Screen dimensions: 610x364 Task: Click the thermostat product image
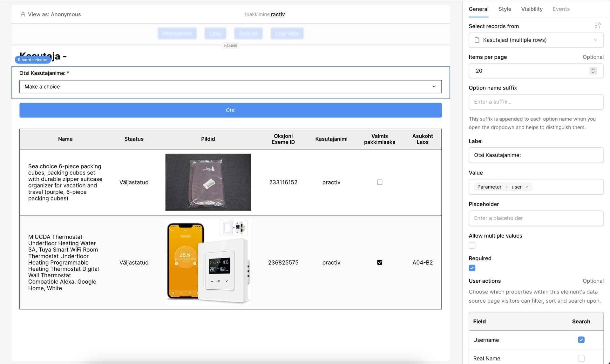click(x=208, y=262)
